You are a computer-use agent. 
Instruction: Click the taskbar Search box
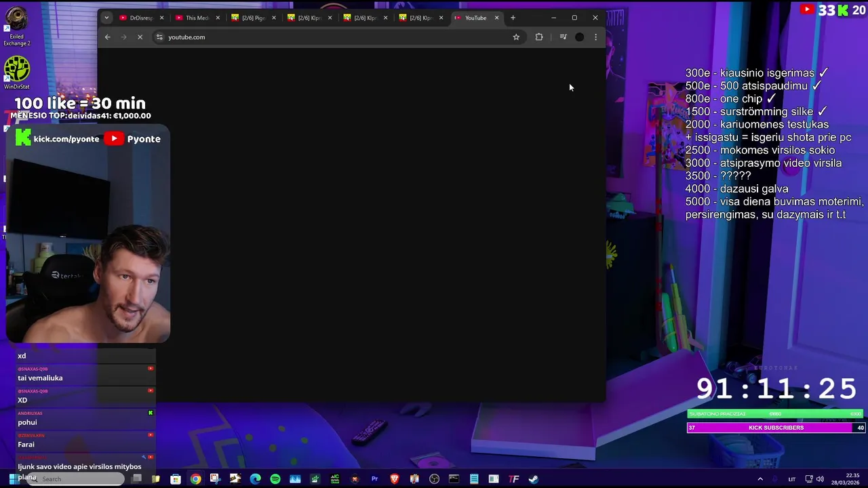(x=75, y=479)
